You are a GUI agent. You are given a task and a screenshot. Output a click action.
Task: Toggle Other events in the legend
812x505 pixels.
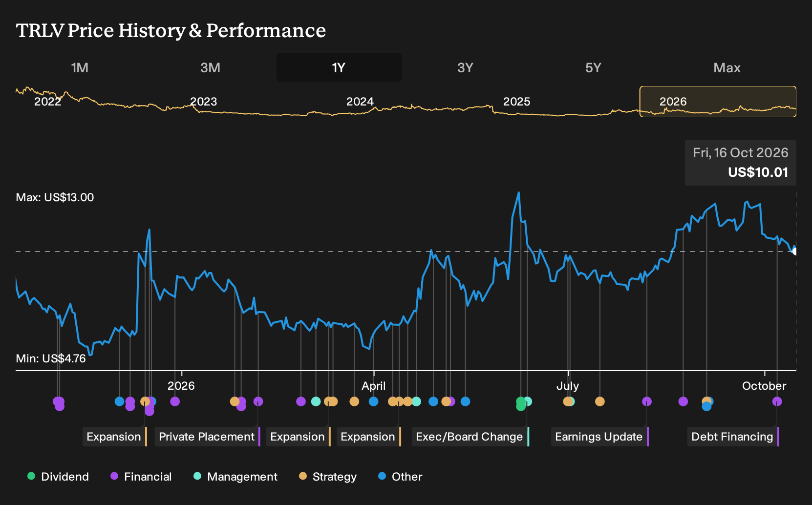[x=400, y=477]
